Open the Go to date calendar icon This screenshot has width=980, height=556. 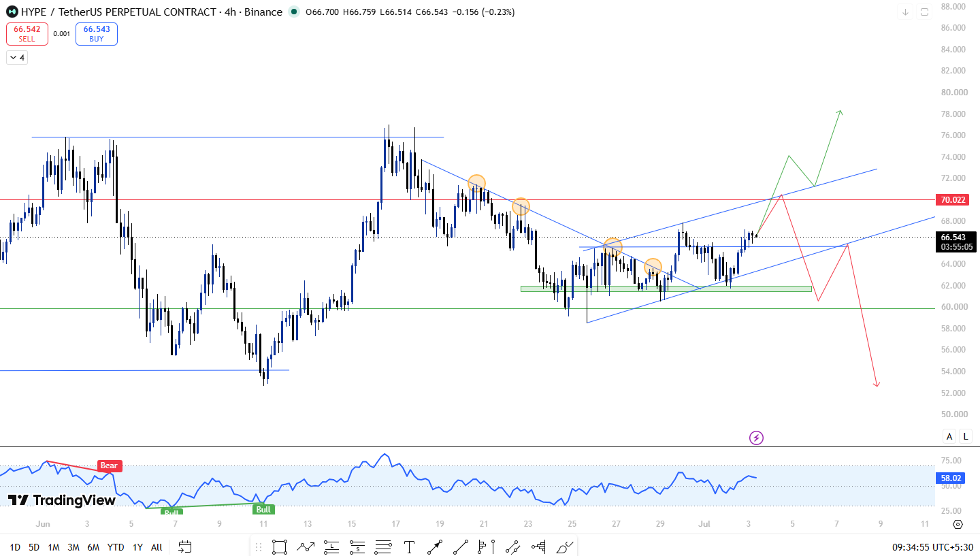pos(184,546)
